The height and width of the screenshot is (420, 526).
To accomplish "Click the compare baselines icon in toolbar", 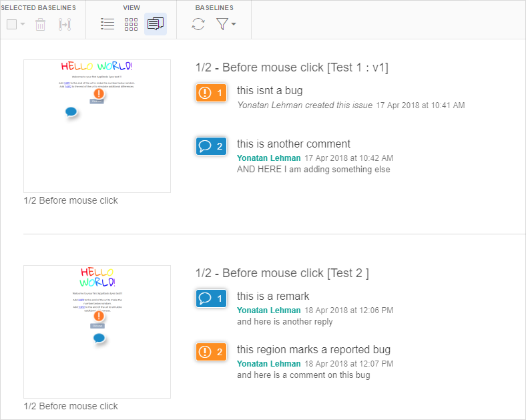I will [64, 25].
